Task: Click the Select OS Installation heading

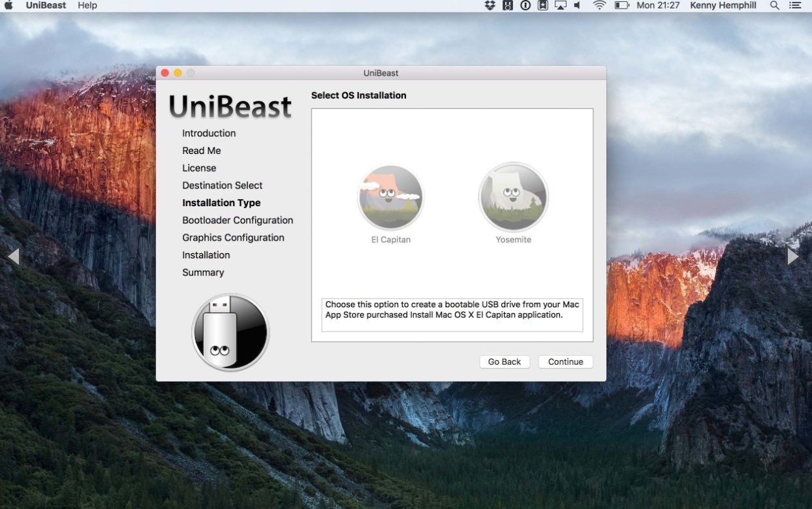Action: tap(359, 95)
